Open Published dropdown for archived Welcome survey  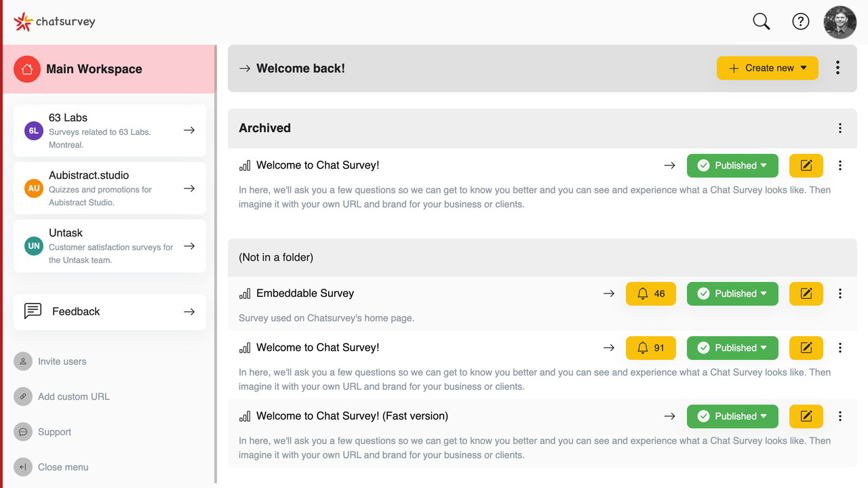click(732, 165)
